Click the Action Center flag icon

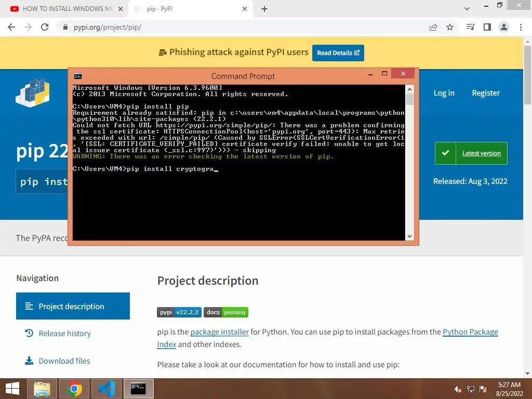[483, 389]
